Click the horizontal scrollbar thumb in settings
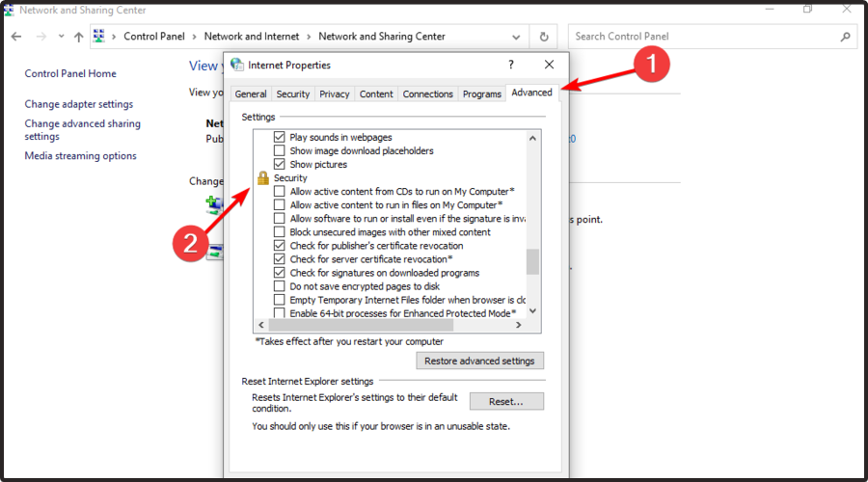868x482 pixels. [x=361, y=325]
